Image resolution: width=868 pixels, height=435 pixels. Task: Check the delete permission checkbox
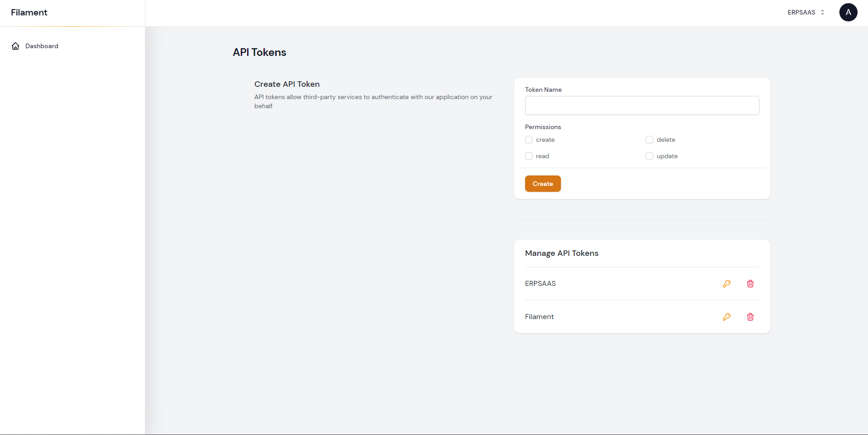(x=650, y=140)
